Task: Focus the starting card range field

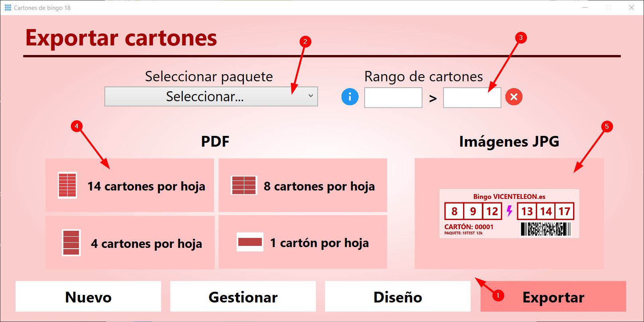Action: point(393,98)
